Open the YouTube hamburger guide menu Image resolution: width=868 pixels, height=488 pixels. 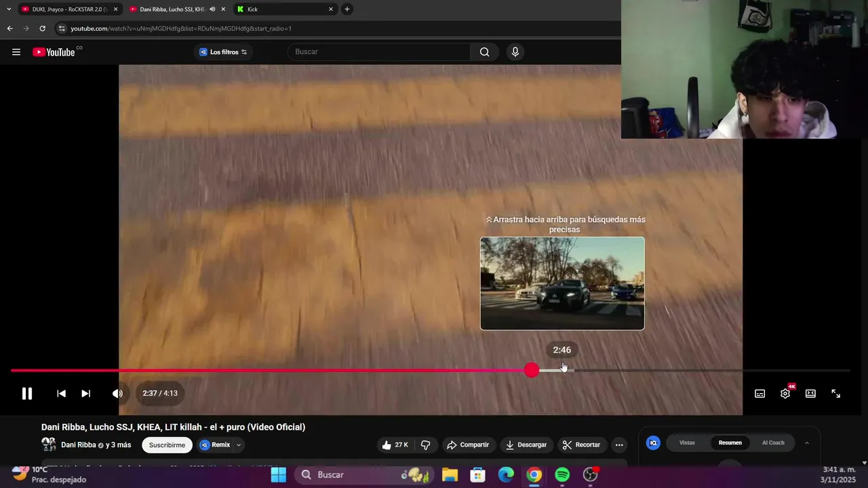coord(16,52)
